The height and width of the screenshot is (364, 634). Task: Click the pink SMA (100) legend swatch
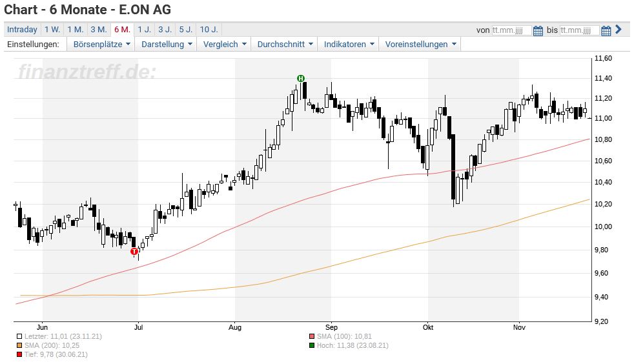click(311, 336)
